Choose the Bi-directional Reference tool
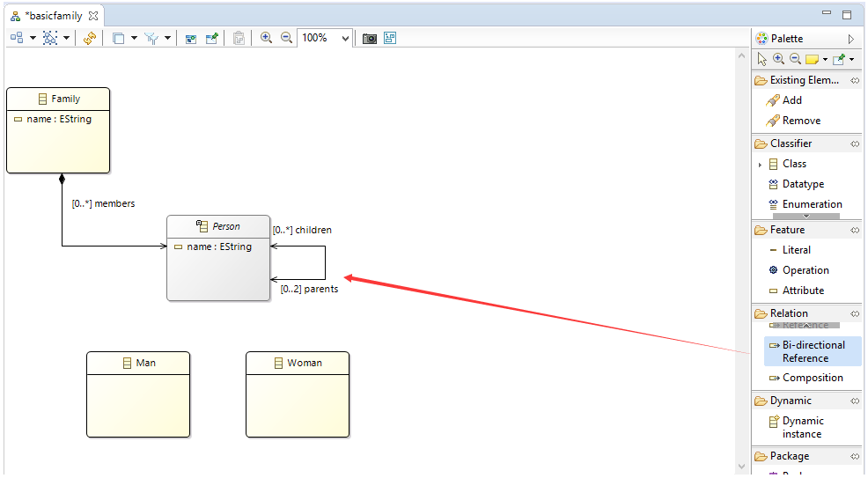The height and width of the screenshot is (493, 868). tap(813, 351)
